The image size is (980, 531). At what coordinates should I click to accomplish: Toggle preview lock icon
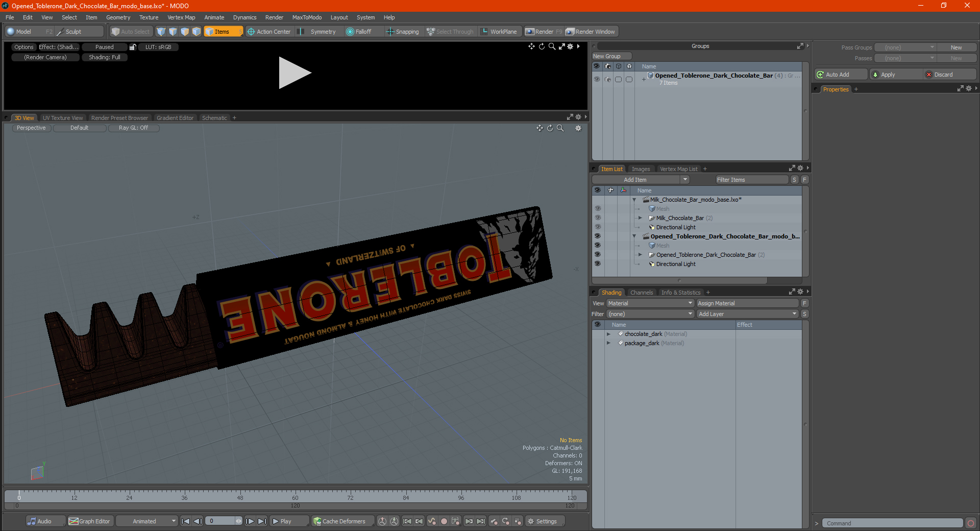133,47
